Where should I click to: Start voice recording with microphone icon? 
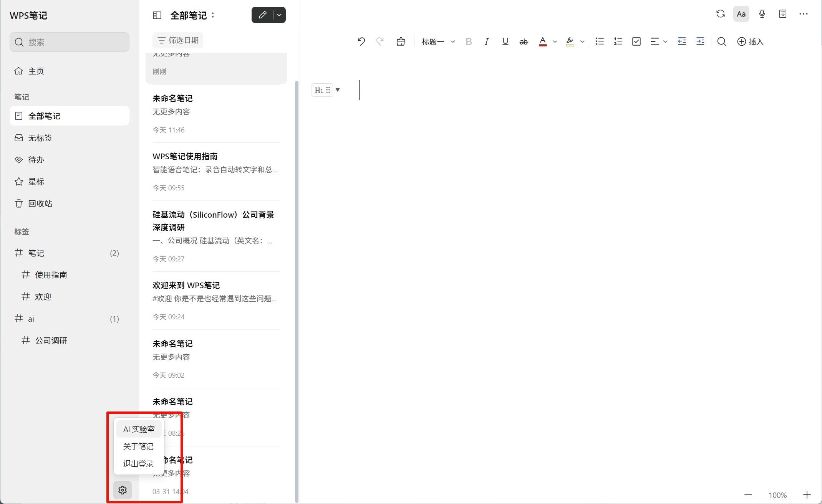point(762,14)
